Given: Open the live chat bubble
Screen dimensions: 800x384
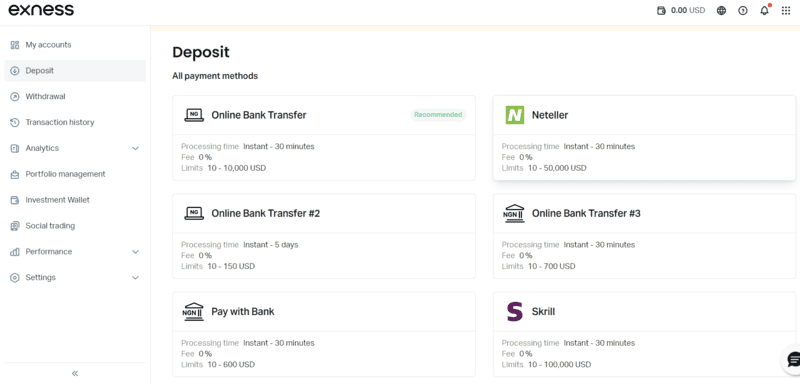Looking at the screenshot, I should click(793, 360).
